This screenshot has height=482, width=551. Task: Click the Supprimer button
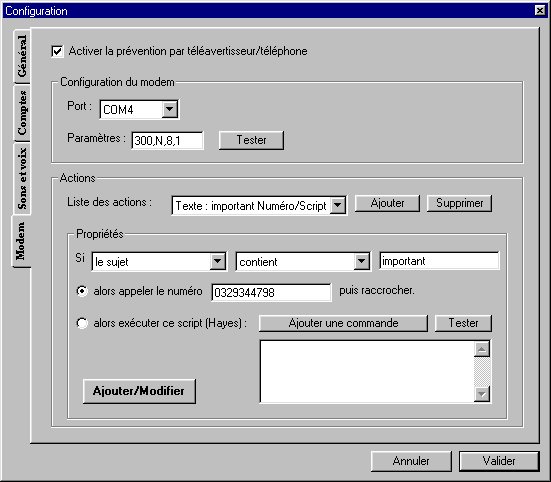point(459,203)
